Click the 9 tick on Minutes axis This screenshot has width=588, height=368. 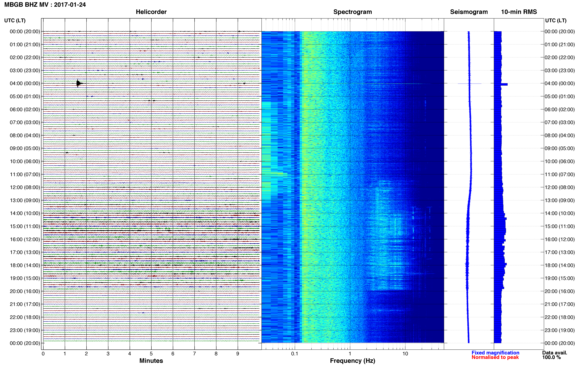pos(238,354)
